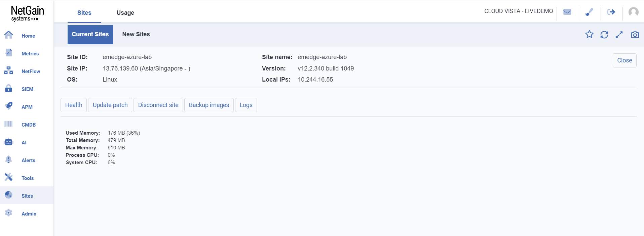
Task: Select the version v12.2.340 build 1049
Action: pyautogui.click(x=326, y=68)
